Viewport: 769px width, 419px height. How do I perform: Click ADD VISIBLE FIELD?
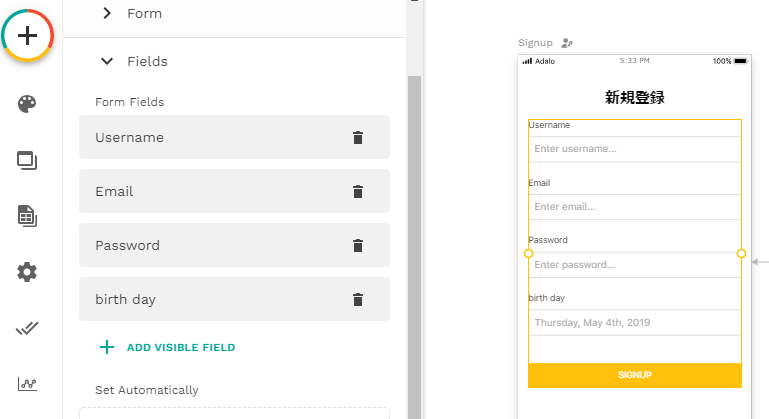pos(168,347)
